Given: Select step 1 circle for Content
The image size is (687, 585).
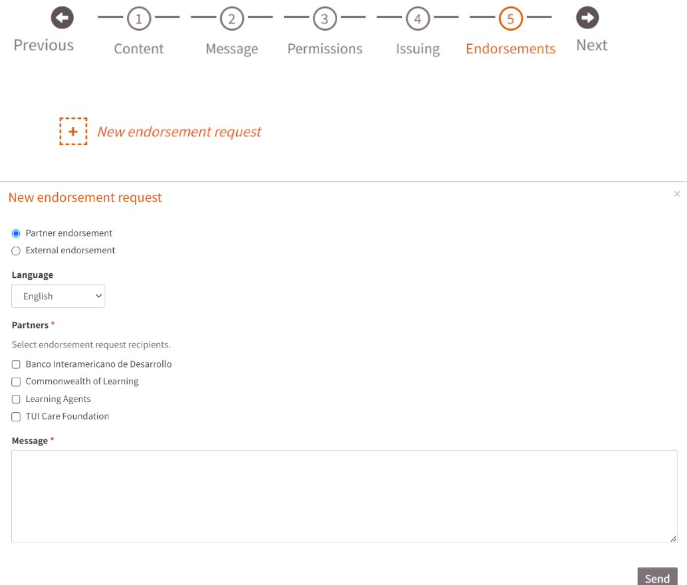Looking at the screenshot, I should tap(139, 19).
